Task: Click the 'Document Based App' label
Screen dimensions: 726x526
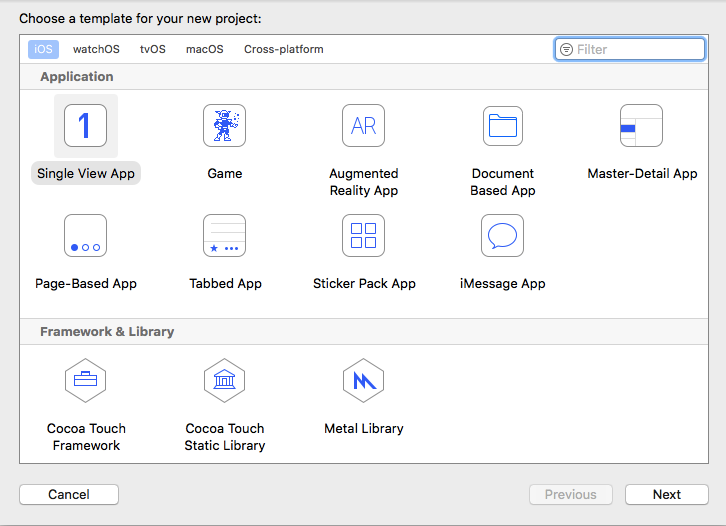Action: click(503, 182)
